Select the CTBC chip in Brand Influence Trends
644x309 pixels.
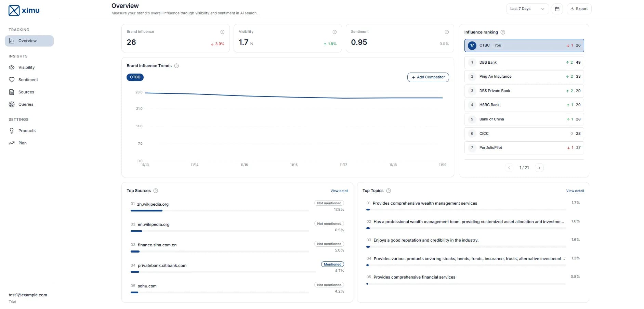pos(135,77)
